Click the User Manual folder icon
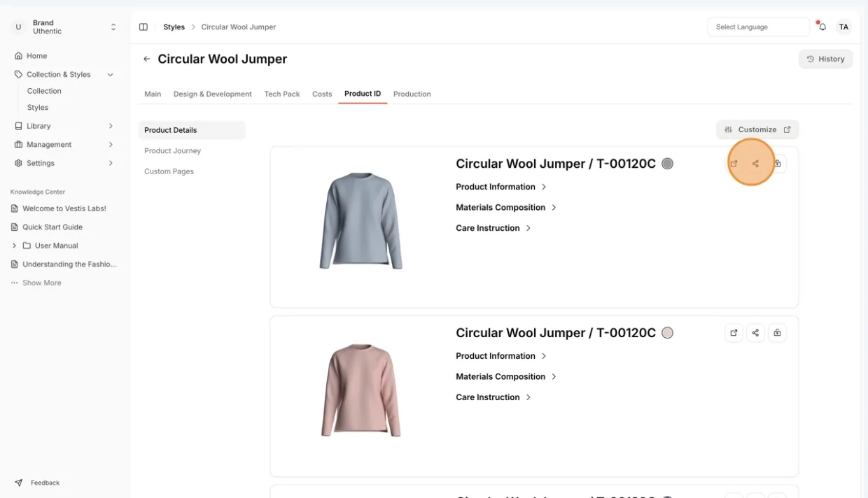This screenshot has height=498, width=868. [27, 246]
